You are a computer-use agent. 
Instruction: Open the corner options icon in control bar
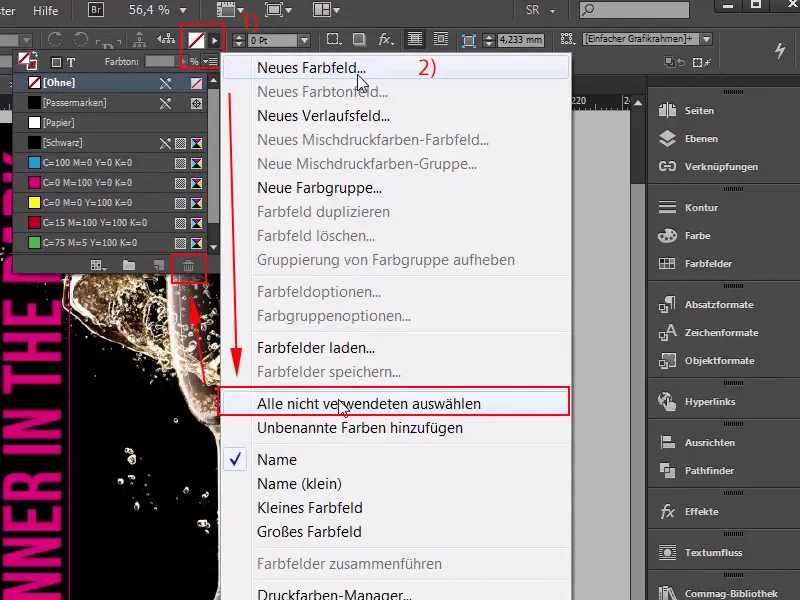[x=333, y=39]
